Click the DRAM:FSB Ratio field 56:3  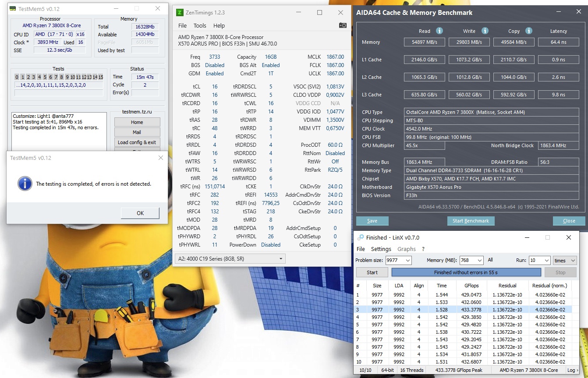click(559, 162)
